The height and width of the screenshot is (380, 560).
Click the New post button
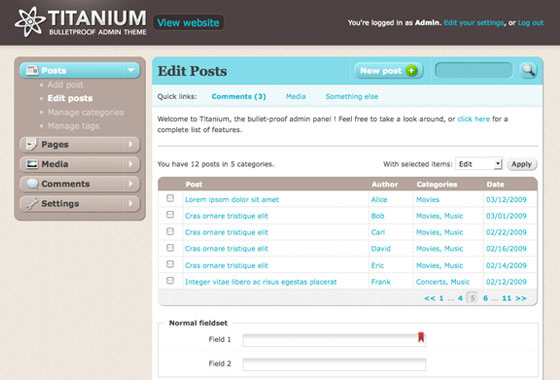coord(389,71)
